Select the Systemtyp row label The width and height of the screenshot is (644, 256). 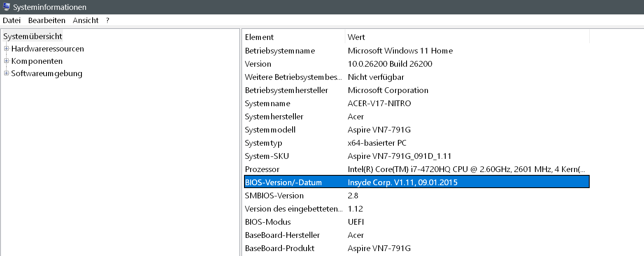(263, 143)
